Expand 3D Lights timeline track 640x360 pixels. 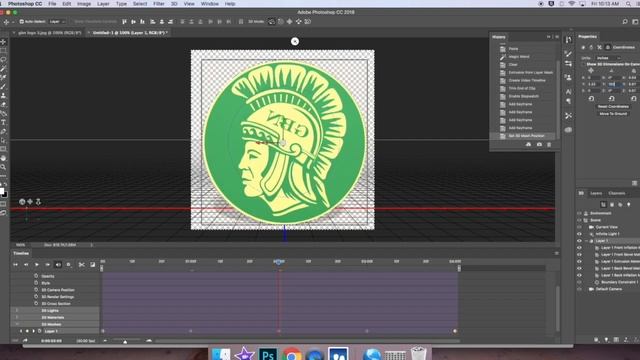(x=17, y=311)
